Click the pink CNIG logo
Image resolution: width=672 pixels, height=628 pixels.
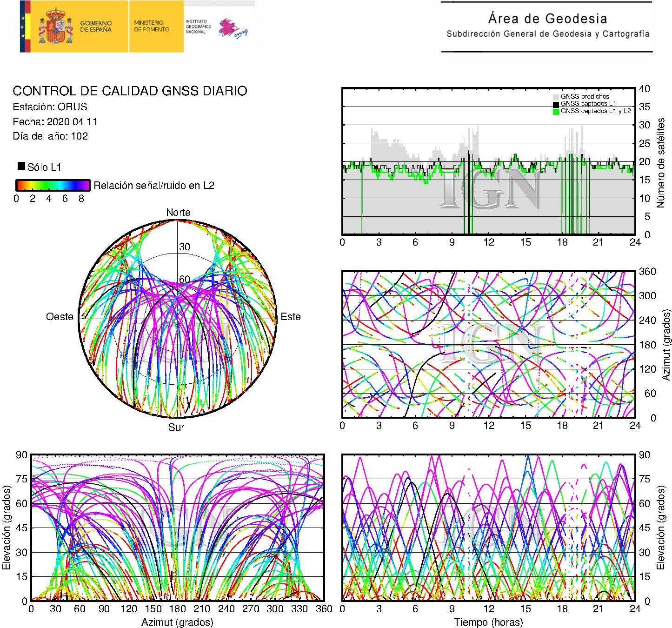[233, 28]
